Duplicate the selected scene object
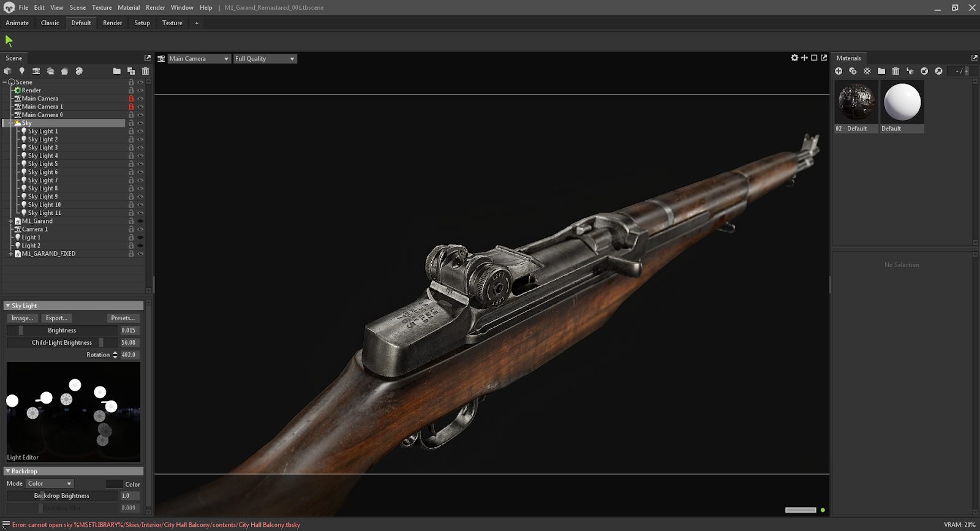The width and height of the screenshot is (980, 531). (x=131, y=71)
